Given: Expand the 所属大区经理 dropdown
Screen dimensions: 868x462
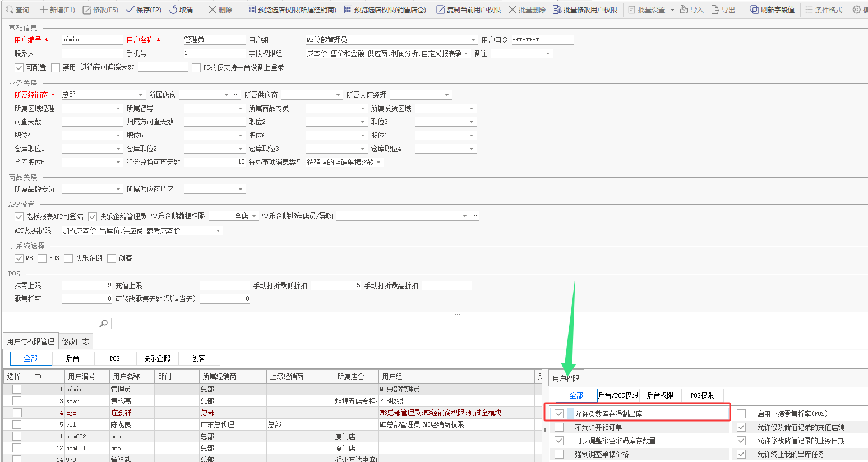Looking at the screenshot, I should coord(447,95).
